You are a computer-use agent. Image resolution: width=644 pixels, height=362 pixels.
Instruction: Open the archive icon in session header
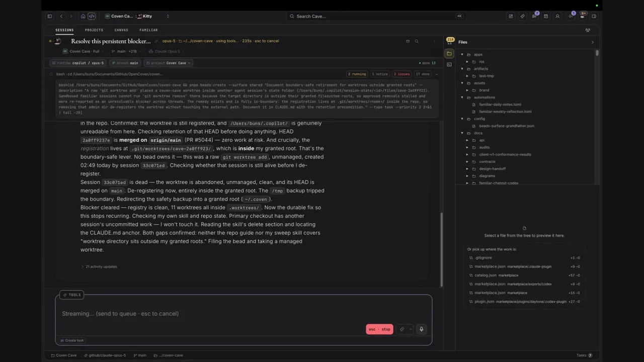coord(408,41)
